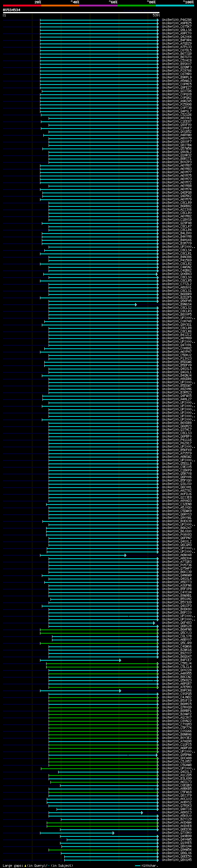Select the UniRef100_A6YM87 label
The height and width of the screenshot is (868, 197).
click(176, 165)
